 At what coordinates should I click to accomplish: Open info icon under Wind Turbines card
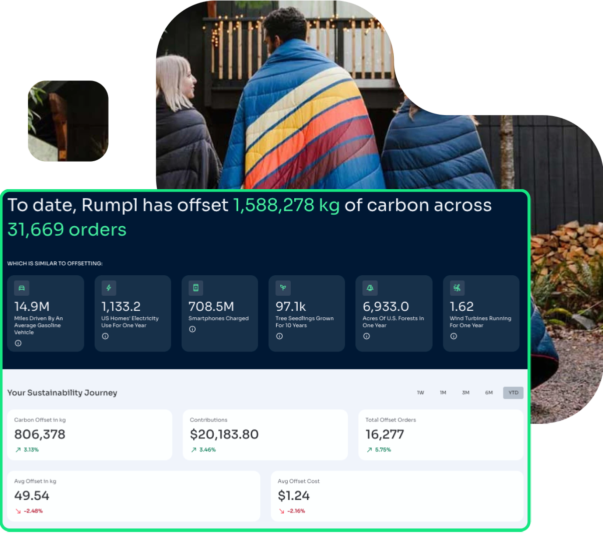click(454, 336)
